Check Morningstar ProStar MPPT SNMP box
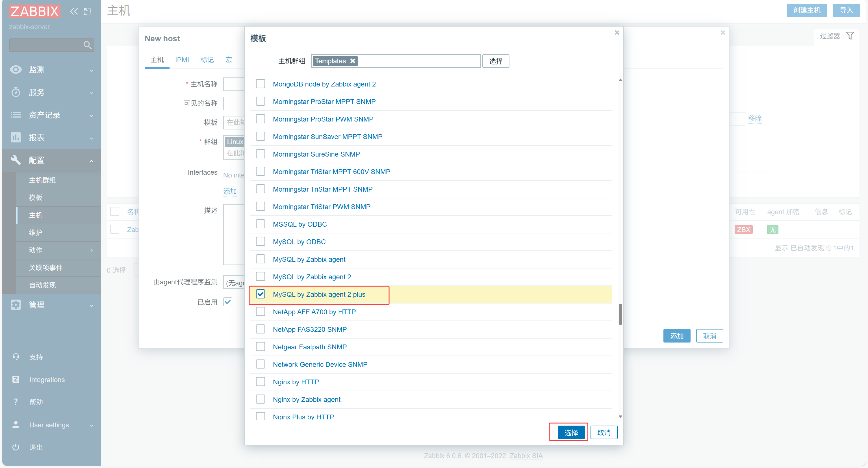Image resolution: width=868 pixels, height=468 pixels. point(260,101)
